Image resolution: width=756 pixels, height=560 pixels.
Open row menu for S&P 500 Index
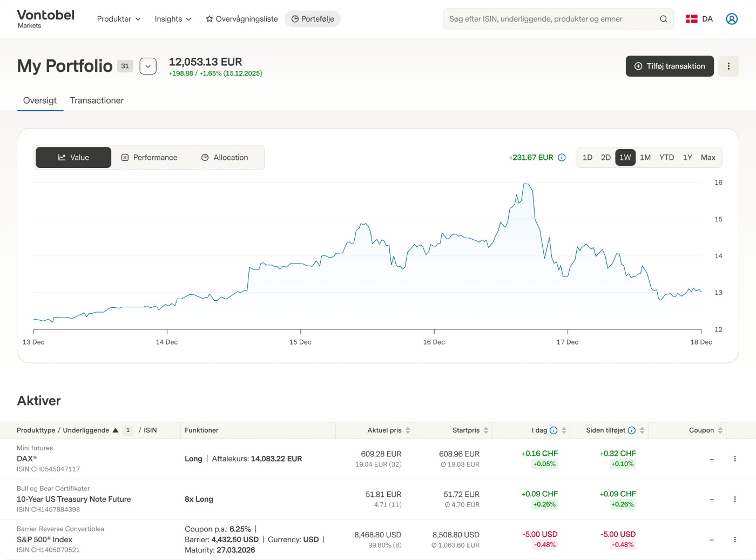[x=735, y=539]
